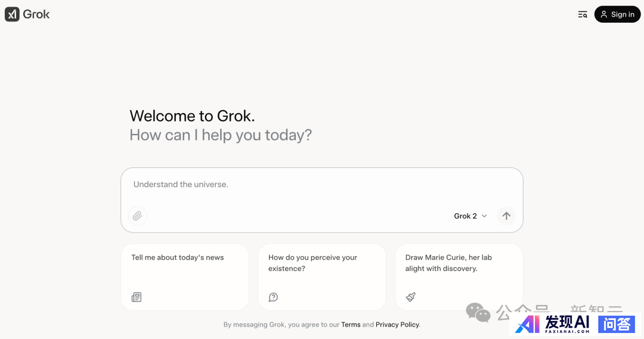Screen dimensions: 644x339
Task: Open the Terms link
Action: pyautogui.click(x=351, y=325)
